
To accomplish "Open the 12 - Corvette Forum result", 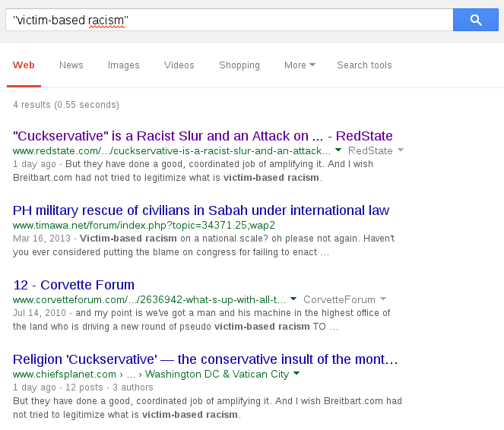I will (x=74, y=285).
